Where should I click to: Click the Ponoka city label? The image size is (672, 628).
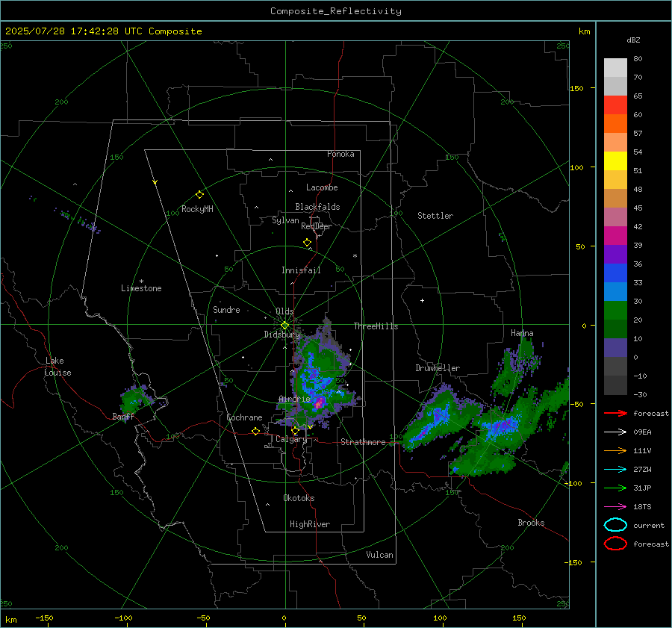coord(340,154)
